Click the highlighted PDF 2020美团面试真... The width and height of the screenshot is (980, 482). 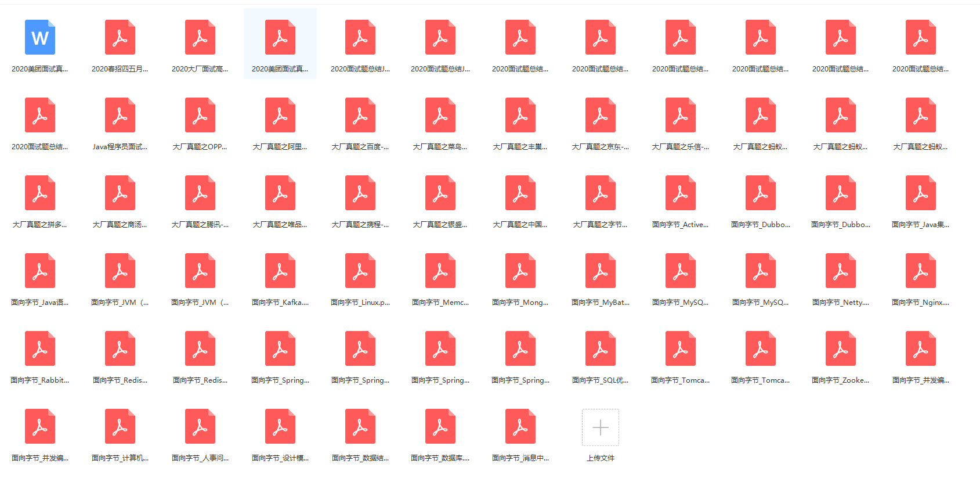[x=280, y=37]
